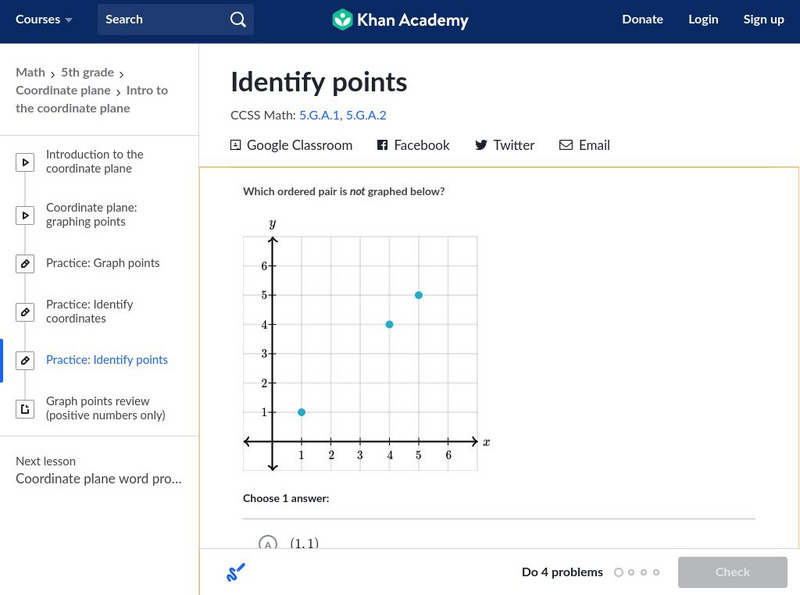Click the Khan Academy leaf logo
Screen dimensions: 800x595
tap(344, 19)
